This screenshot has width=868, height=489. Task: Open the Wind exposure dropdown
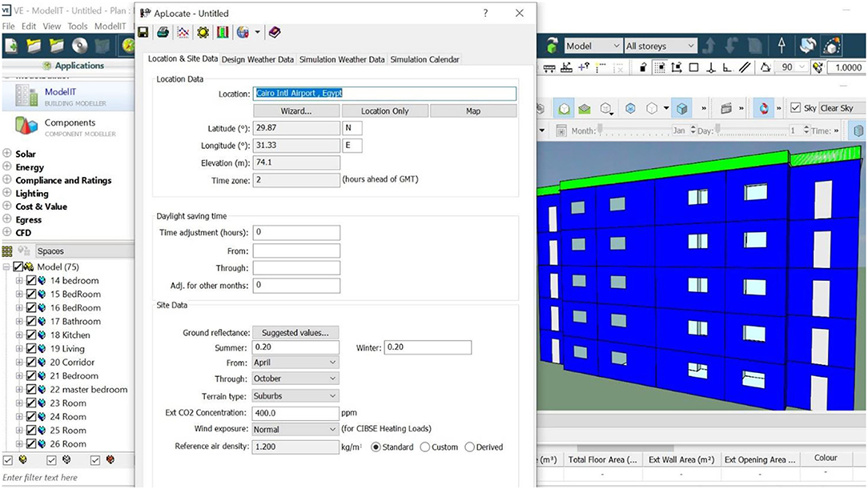295,429
